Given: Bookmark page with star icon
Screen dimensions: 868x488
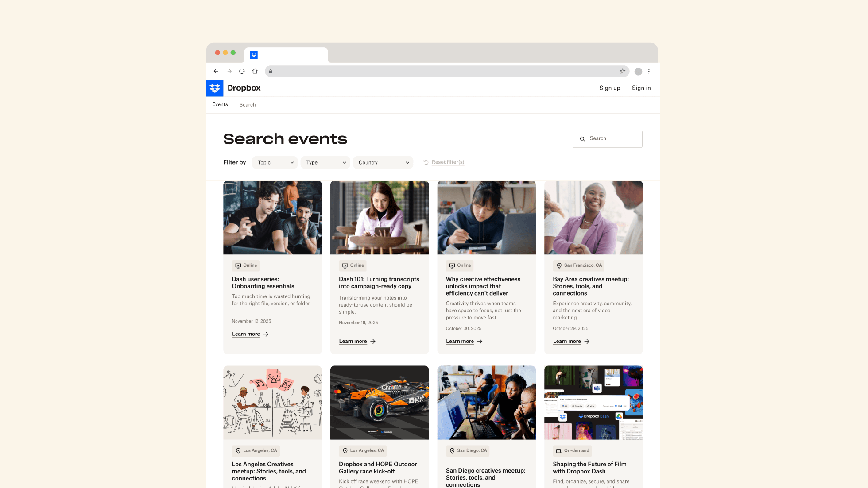Looking at the screenshot, I should tap(622, 71).
